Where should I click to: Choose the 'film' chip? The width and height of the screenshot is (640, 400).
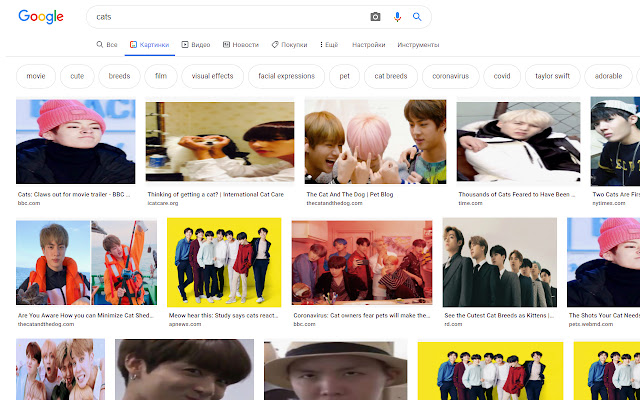(x=161, y=76)
